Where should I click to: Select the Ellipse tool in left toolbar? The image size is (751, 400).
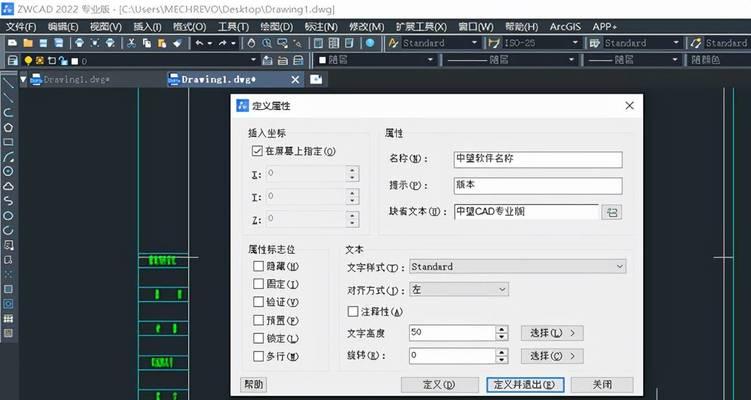pyautogui.click(x=8, y=216)
